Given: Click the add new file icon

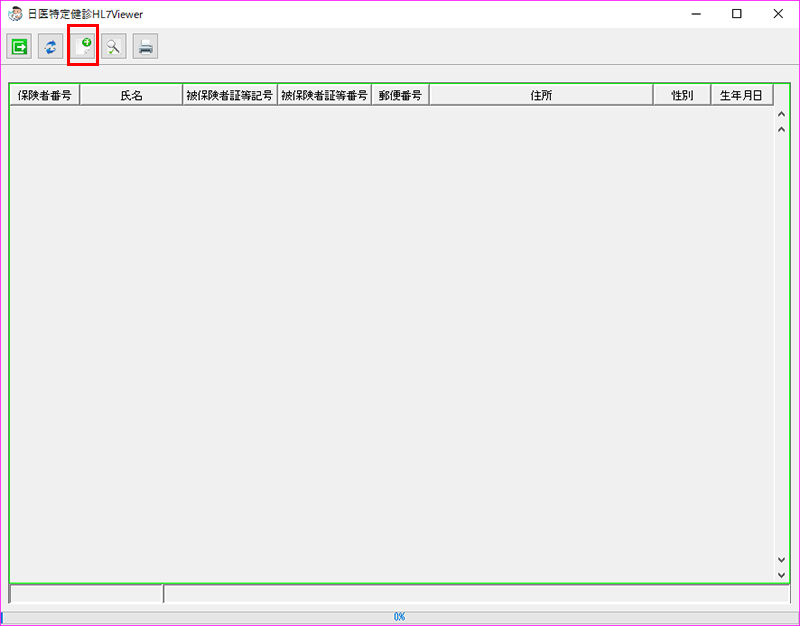Looking at the screenshot, I should pos(82,46).
